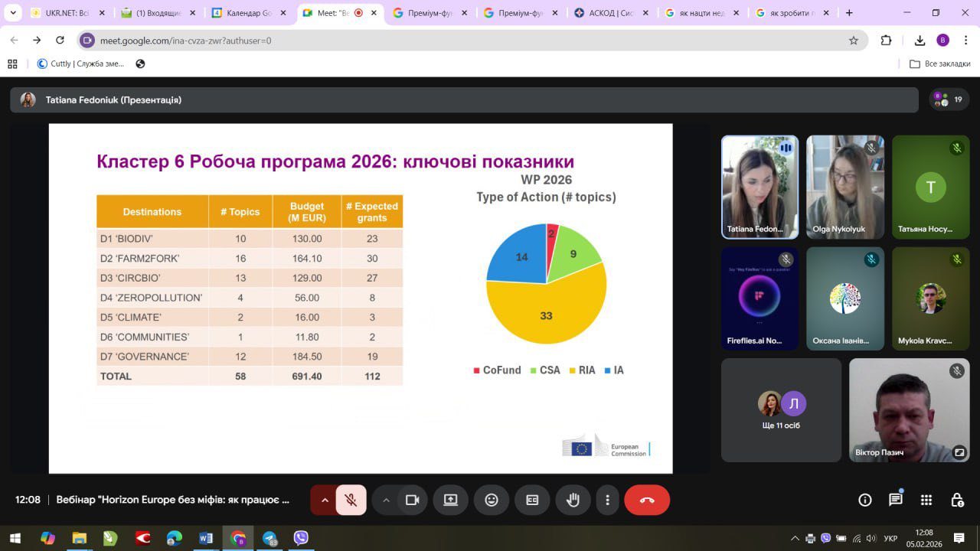Raise hand in the meeting
Viewport: 980px width, 551px height.
(573, 500)
